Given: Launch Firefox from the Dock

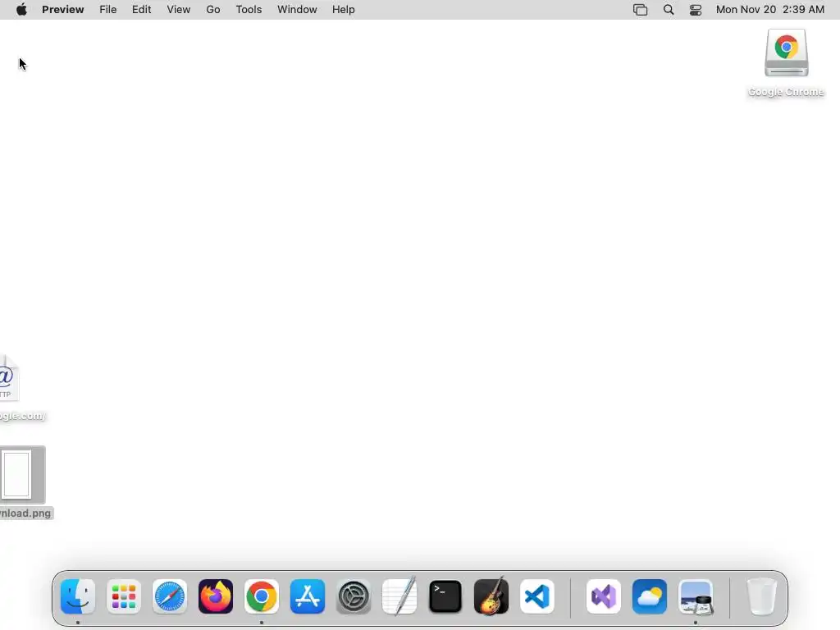Looking at the screenshot, I should coord(216,596).
